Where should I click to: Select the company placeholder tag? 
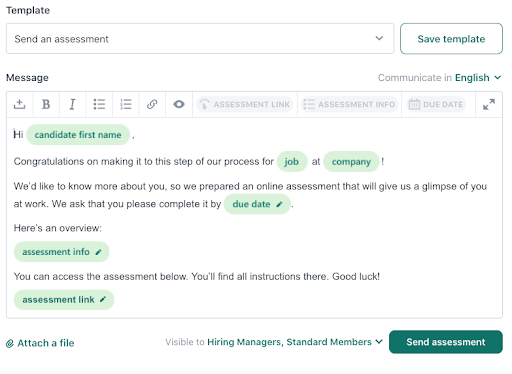point(351,162)
